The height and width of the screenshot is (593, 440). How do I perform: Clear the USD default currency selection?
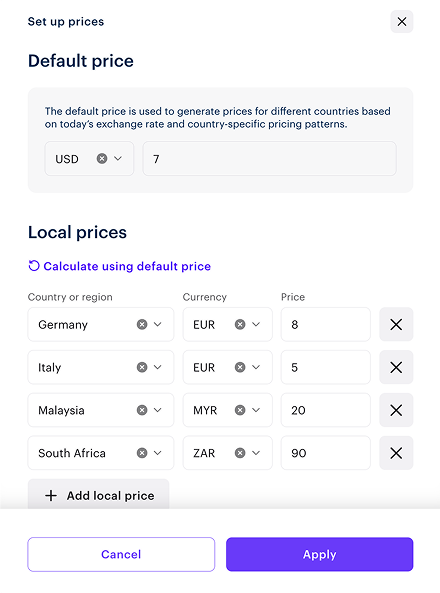102,158
